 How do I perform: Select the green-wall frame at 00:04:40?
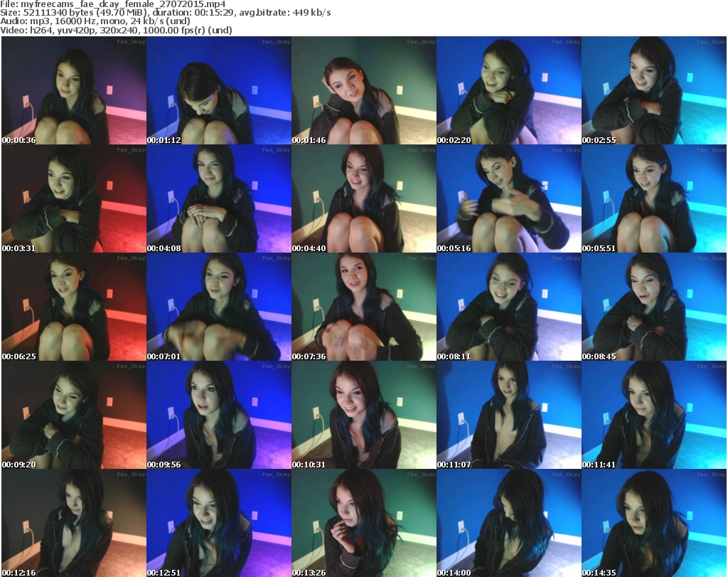363,198
